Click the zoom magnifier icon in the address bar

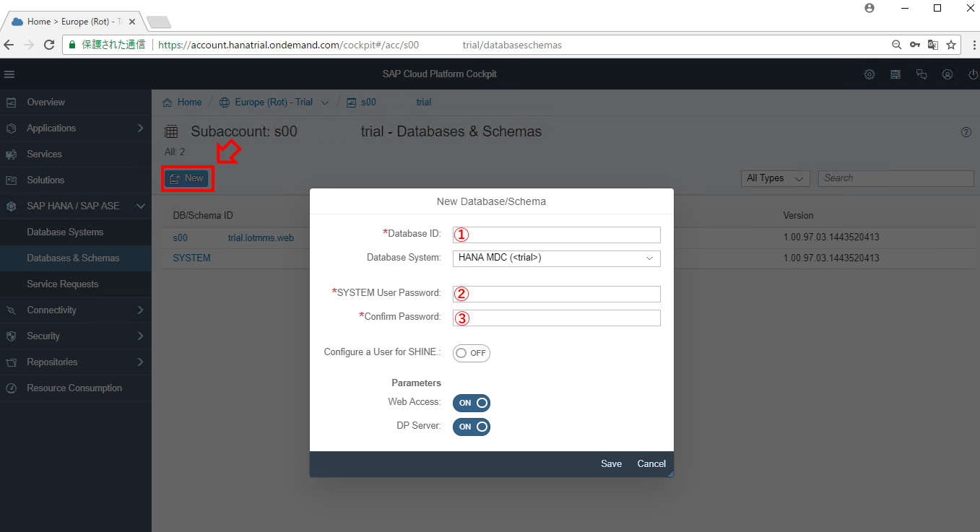point(897,45)
